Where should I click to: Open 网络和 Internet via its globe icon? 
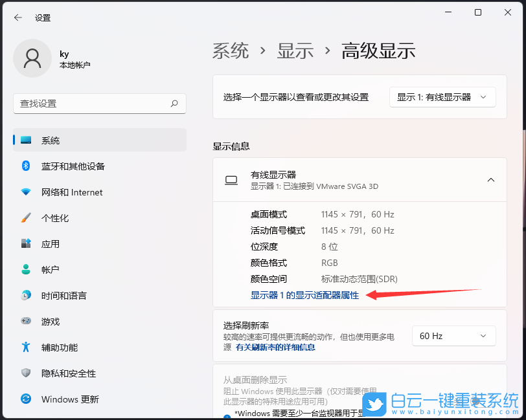pyautogui.click(x=26, y=192)
